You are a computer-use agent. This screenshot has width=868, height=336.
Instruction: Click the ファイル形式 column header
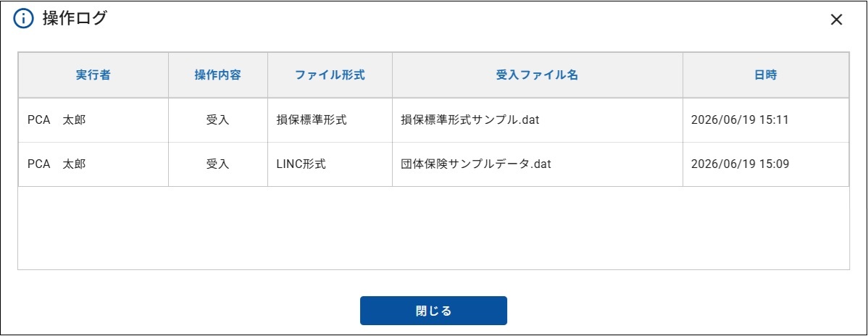click(330, 75)
